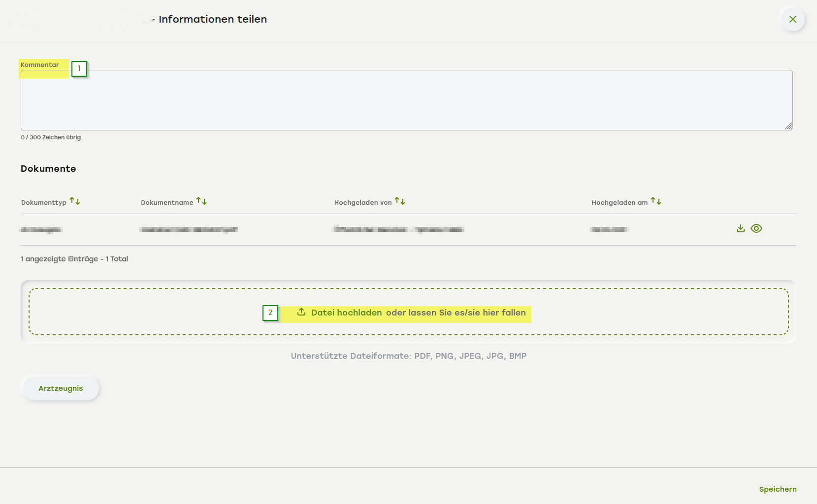The height and width of the screenshot is (504, 817).
Task: Click the Hochgeladen von column header label
Action: (363, 202)
